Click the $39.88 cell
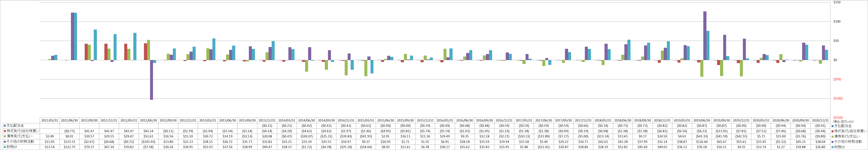 coord(800,147)
